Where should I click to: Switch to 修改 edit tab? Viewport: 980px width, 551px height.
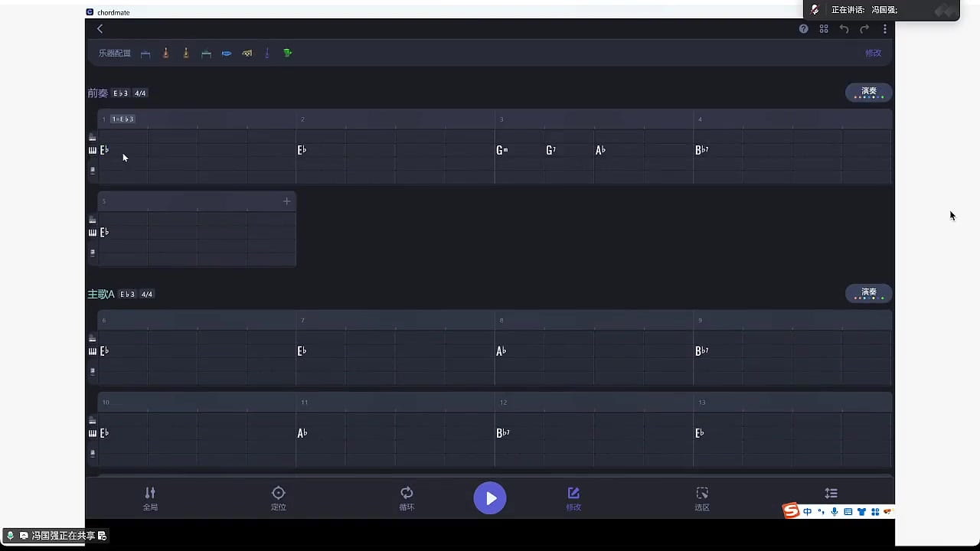coord(573,498)
